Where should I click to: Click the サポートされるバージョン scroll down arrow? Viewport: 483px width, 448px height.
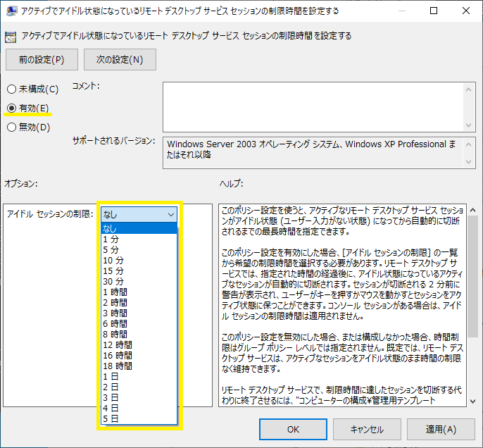(x=468, y=162)
